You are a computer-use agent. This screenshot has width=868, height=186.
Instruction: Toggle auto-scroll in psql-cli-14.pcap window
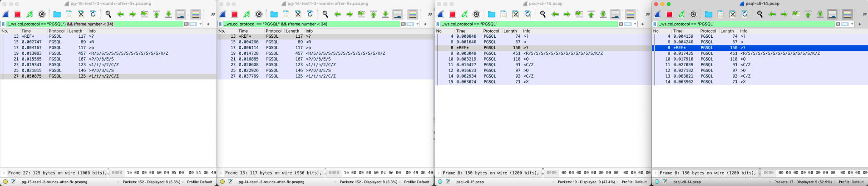tap(832, 14)
